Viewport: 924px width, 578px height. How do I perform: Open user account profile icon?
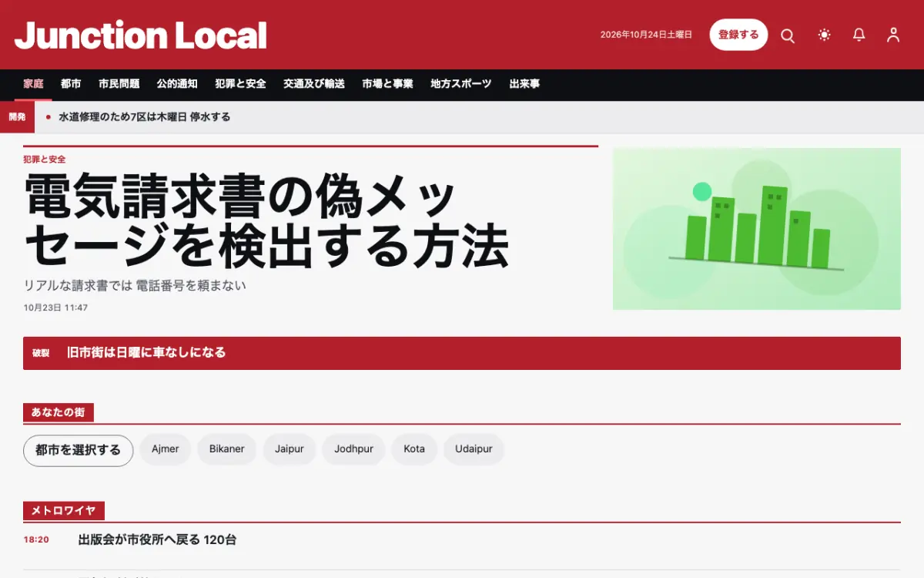[x=893, y=35]
